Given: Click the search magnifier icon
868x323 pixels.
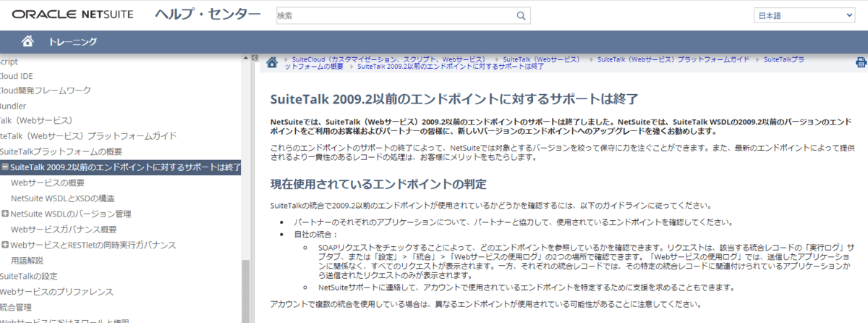Looking at the screenshot, I should (522, 15).
